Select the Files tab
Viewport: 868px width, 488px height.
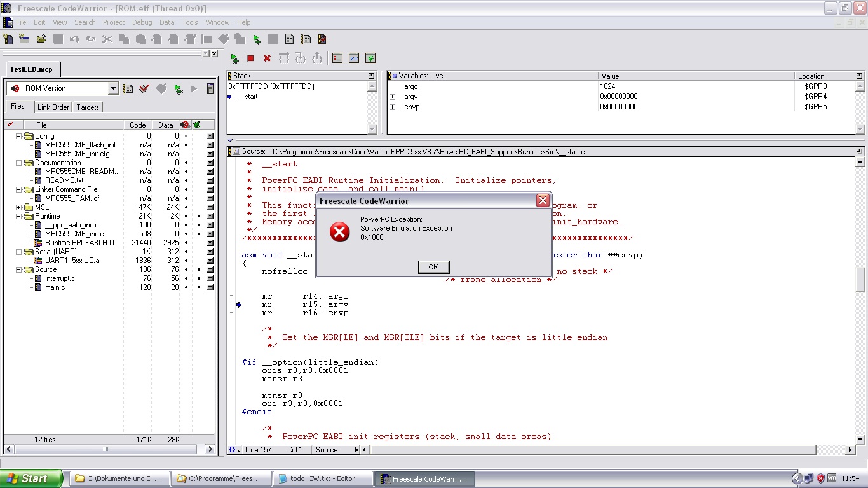click(x=18, y=107)
